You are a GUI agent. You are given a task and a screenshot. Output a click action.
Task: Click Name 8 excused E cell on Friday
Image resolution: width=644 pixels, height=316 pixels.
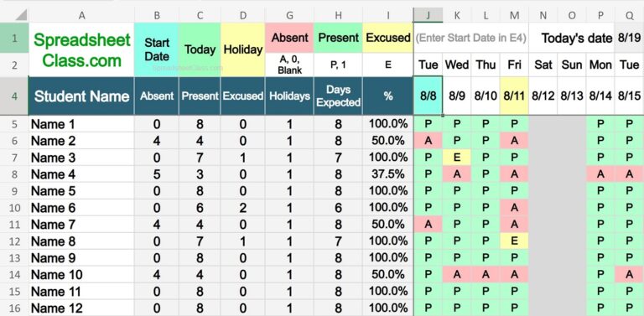pyautogui.click(x=514, y=241)
